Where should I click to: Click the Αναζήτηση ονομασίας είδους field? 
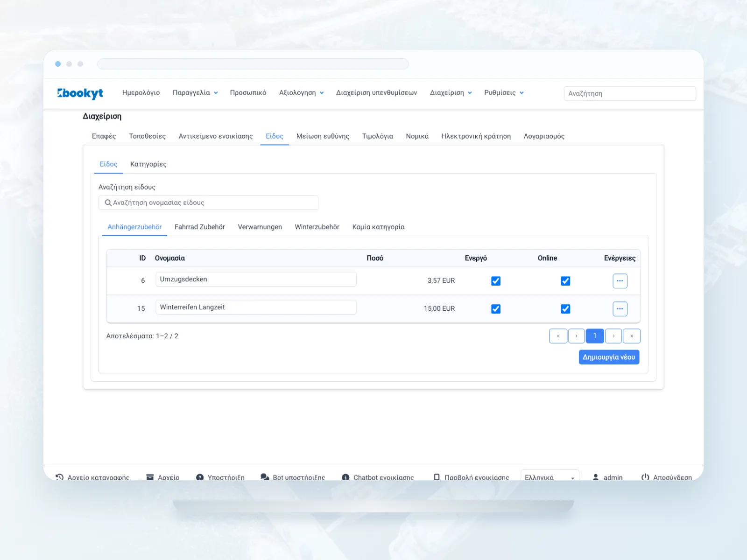point(208,203)
